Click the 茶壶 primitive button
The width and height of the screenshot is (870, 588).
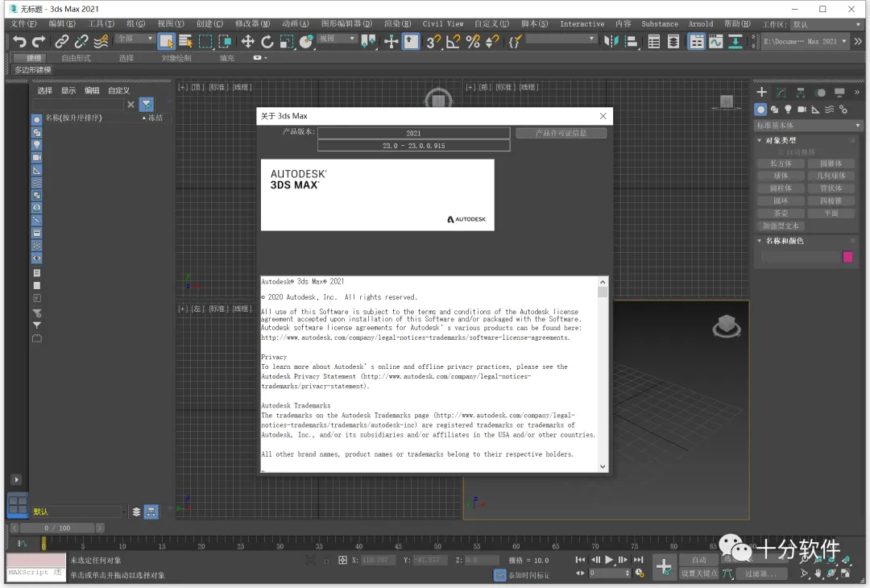[781, 213]
